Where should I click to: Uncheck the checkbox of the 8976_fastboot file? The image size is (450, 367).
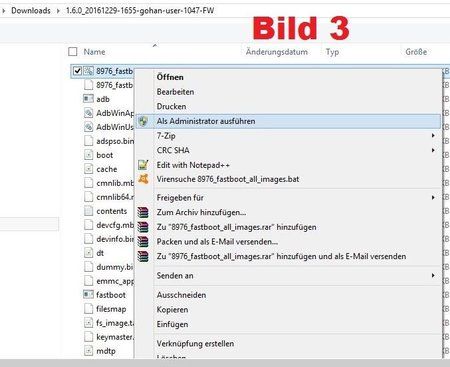[77, 71]
